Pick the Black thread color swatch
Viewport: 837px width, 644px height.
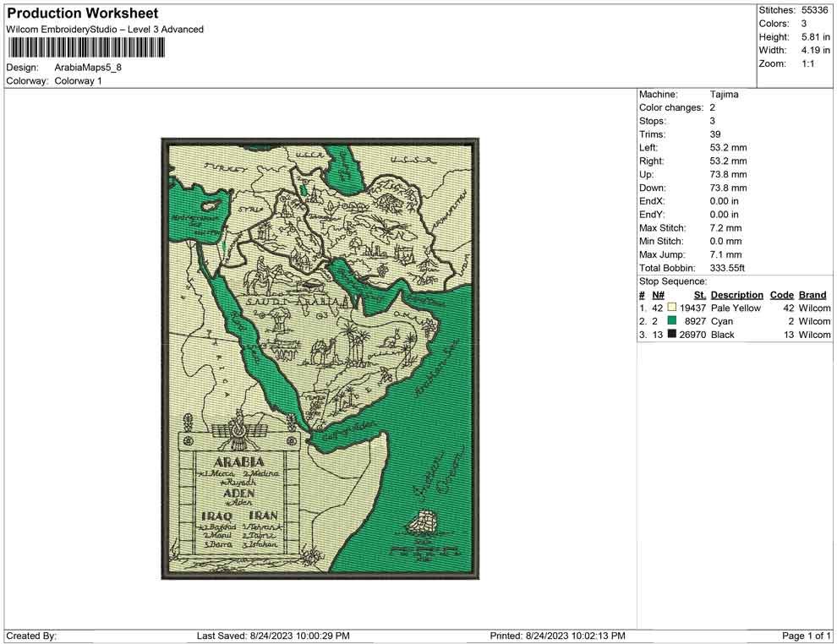672,336
